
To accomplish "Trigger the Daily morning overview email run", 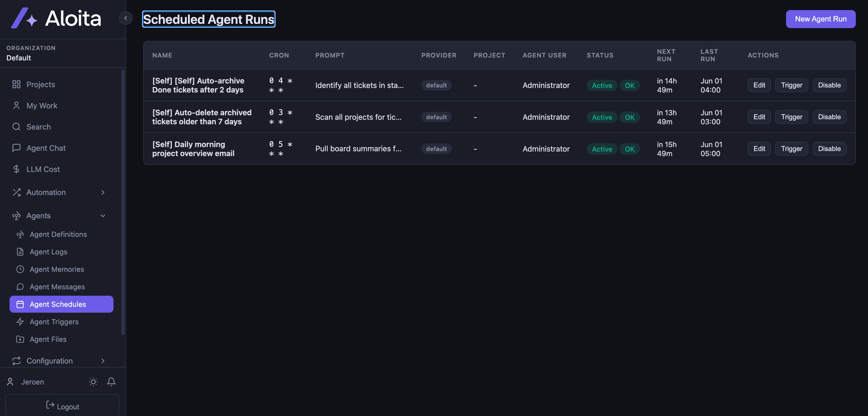I will 791,149.
